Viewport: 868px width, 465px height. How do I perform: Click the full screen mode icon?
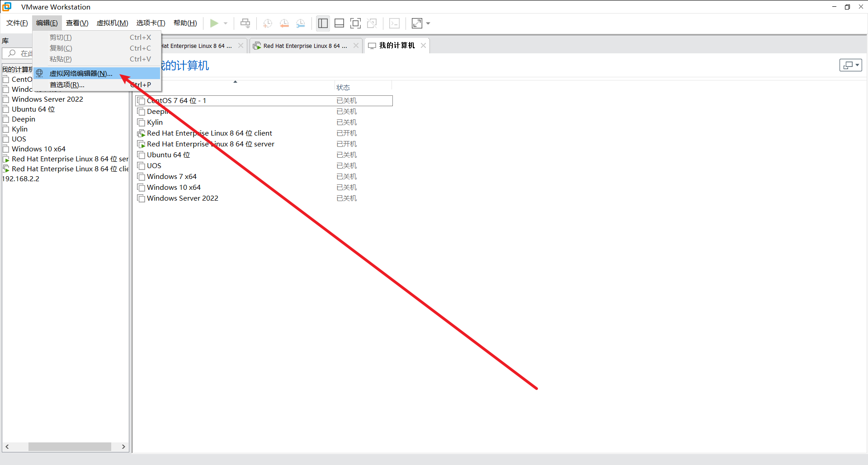coord(356,23)
